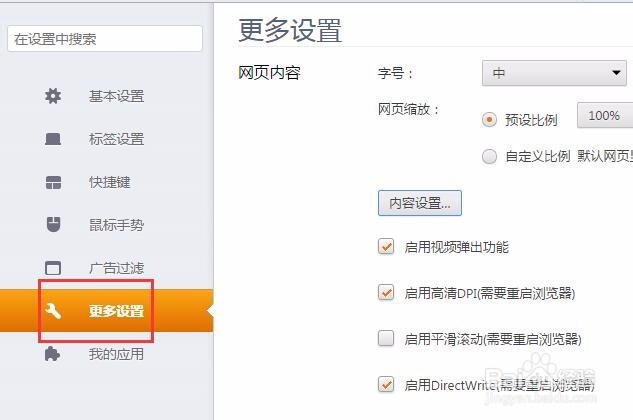Open the 100% page zoom dropdown

(604, 116)
